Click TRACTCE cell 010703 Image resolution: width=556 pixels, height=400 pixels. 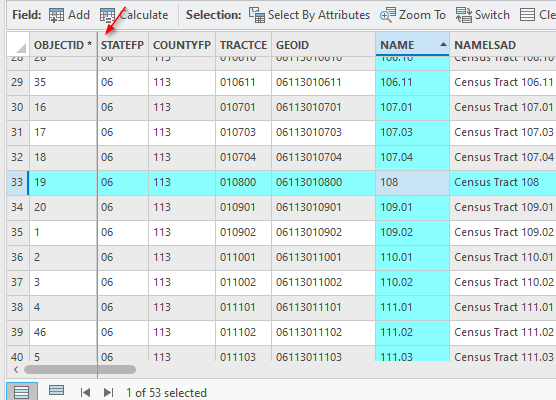[x=243, y=133]
